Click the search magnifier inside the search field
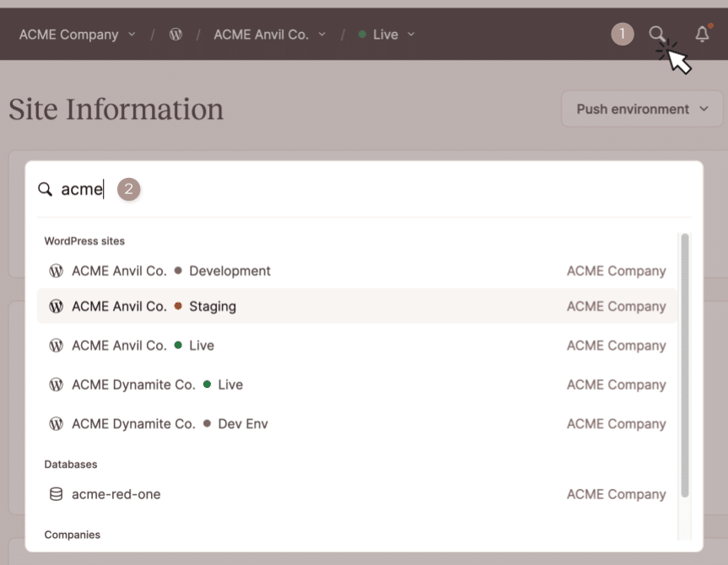728x565 pixels. click(x=46, y=189)
